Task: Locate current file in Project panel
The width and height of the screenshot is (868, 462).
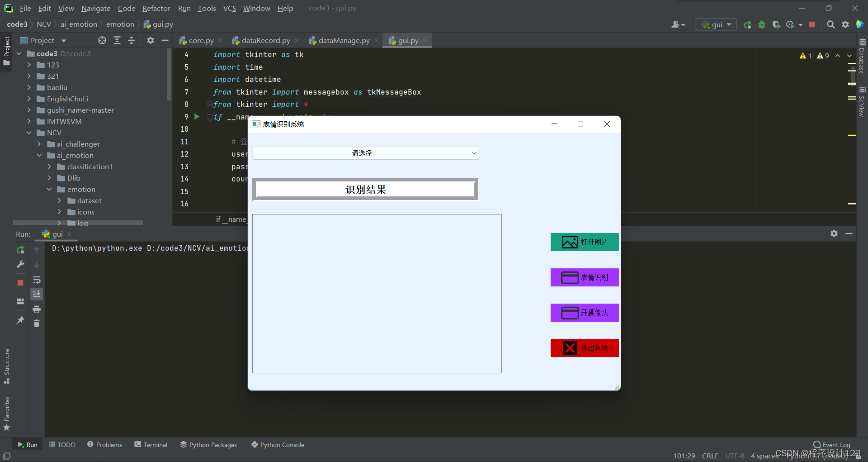Action: point(102,40)
